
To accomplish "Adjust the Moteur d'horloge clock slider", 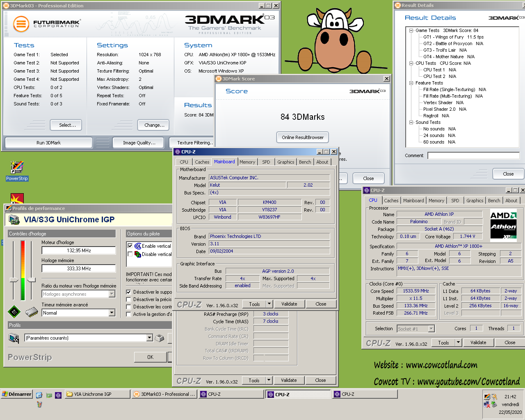I will click(14, 280).
